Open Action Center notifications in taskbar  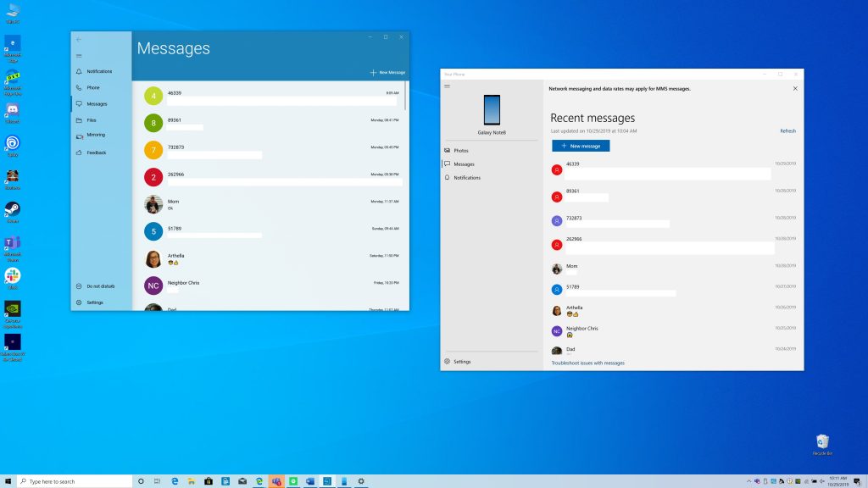coord(857,481)
